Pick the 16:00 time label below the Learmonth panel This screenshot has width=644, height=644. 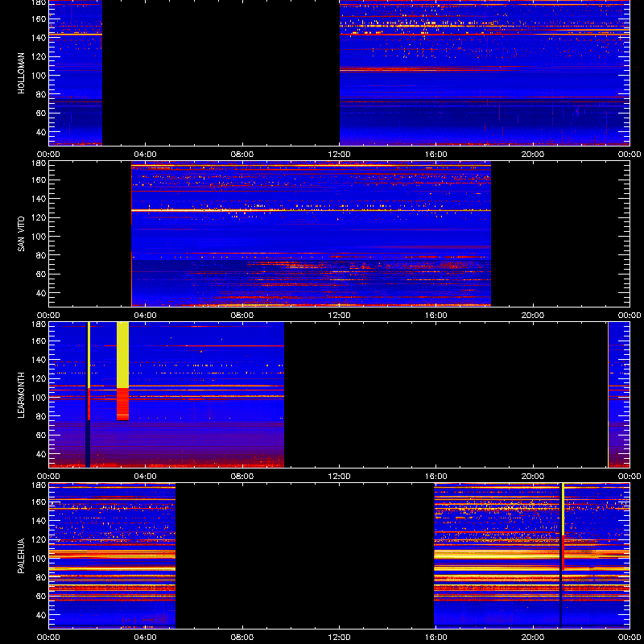click(436, 477)
